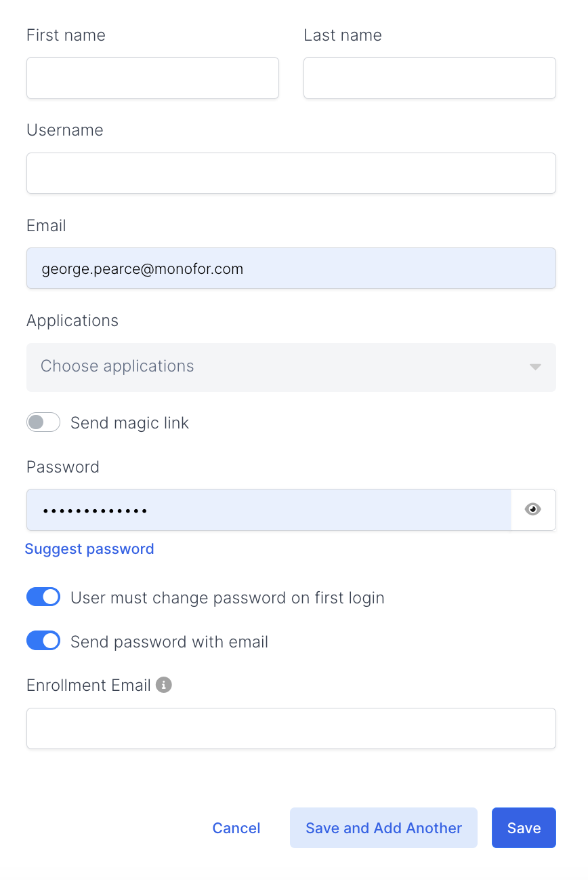The height and width of the screenshot is (880, 588).
Task: Click the Suggest password link
Action: click(89, 548)
